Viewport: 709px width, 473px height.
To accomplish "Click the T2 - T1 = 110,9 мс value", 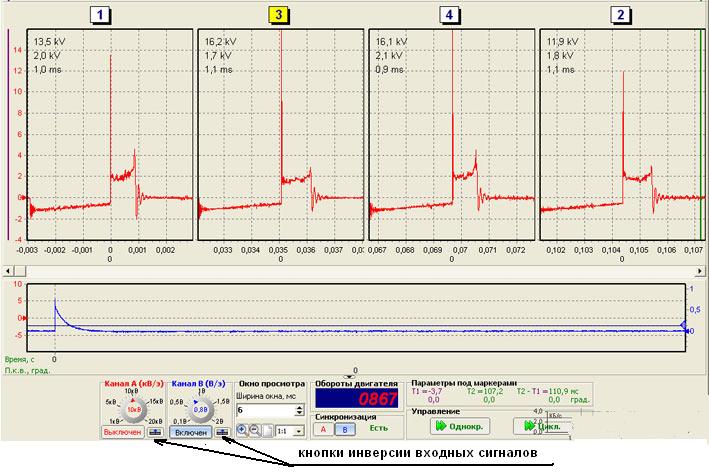I will click(548, 391).
